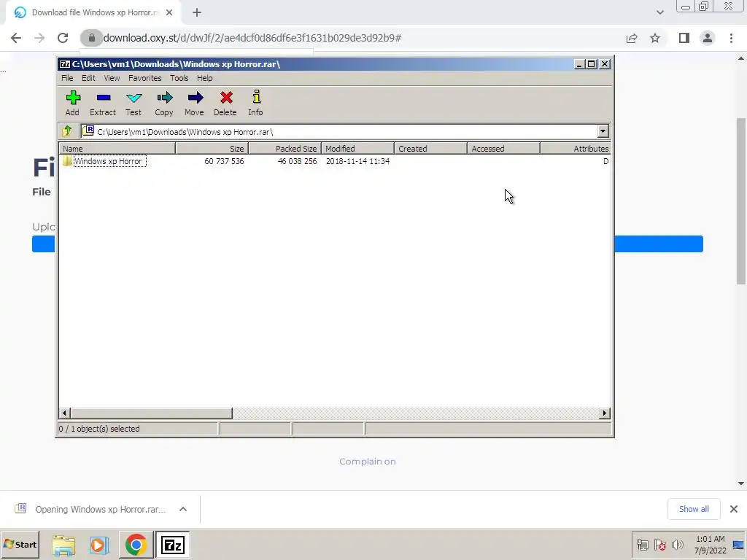
Task: Select the Windows xp Horror folder row
Action: [334, 161]
